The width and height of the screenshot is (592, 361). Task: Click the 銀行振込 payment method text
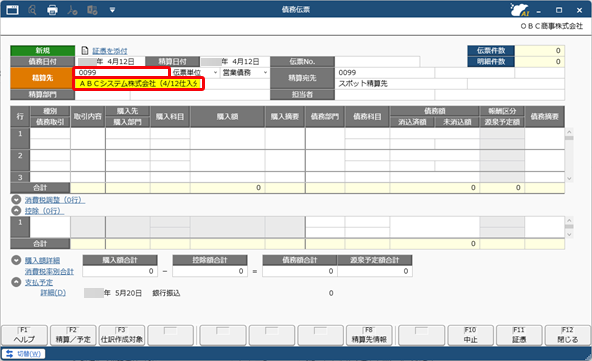(x=166, y=293)
